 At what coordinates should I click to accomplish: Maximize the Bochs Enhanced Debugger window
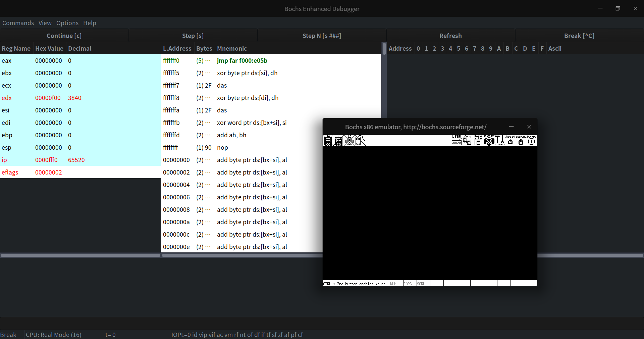(618, 8)
